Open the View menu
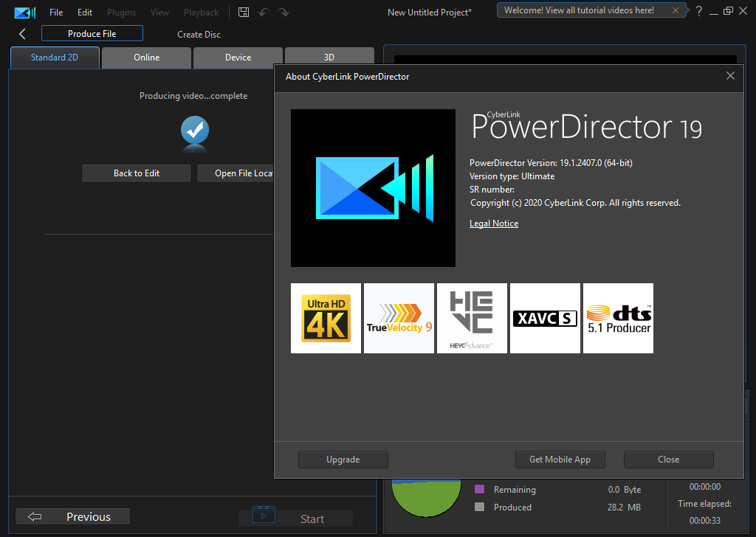 coord(159,13)
